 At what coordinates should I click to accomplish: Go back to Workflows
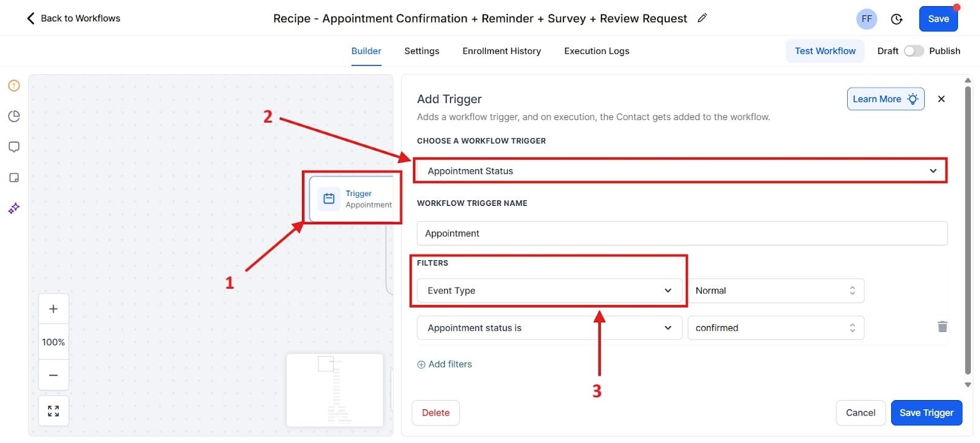point(73,18)
